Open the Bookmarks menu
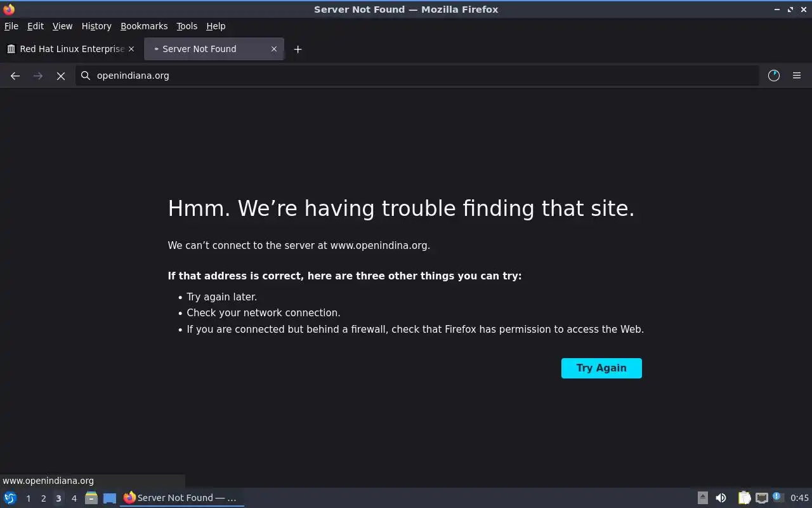812x508 pixels. pos(144,26)
